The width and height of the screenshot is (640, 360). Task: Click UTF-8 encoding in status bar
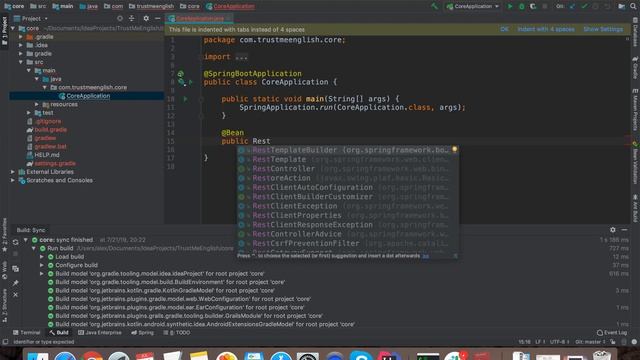[x=559, y=342]
